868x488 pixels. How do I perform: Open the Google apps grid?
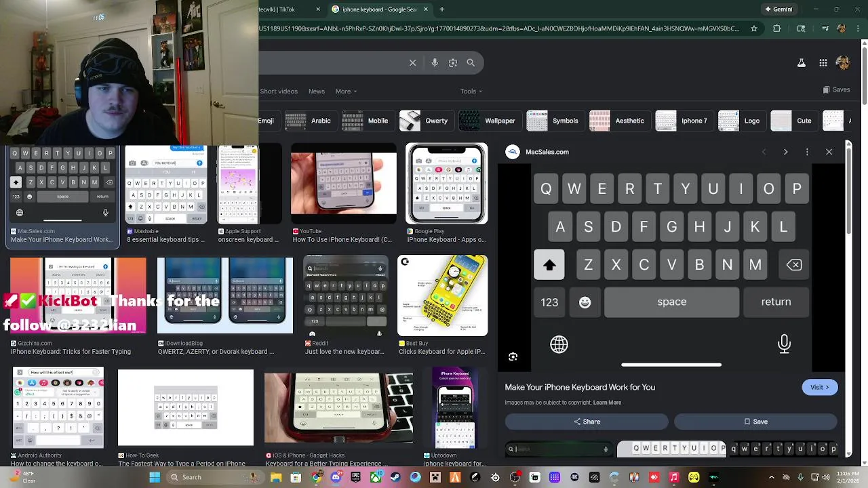(823, 62)
